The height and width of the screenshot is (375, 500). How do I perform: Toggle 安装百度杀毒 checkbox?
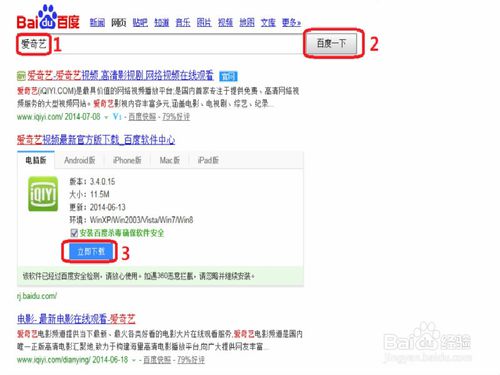coord(74,233)
